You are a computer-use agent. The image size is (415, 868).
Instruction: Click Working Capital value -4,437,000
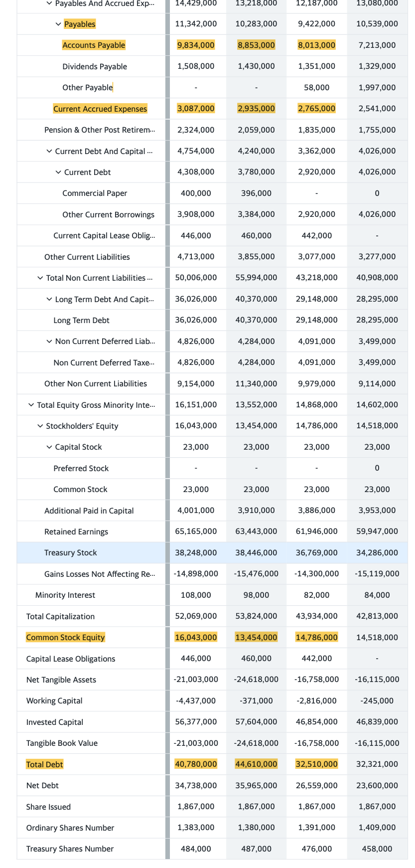pos(196,700)
